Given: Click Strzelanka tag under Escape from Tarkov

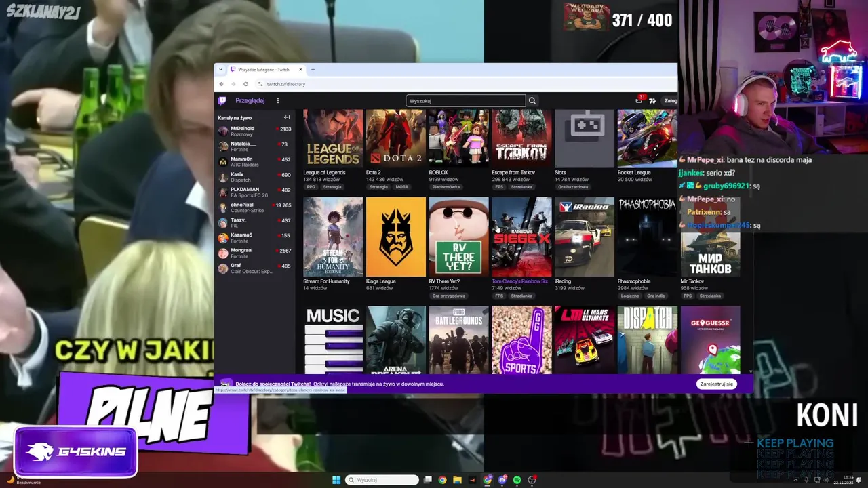Looking at the screenshot, I should [521, 187].
